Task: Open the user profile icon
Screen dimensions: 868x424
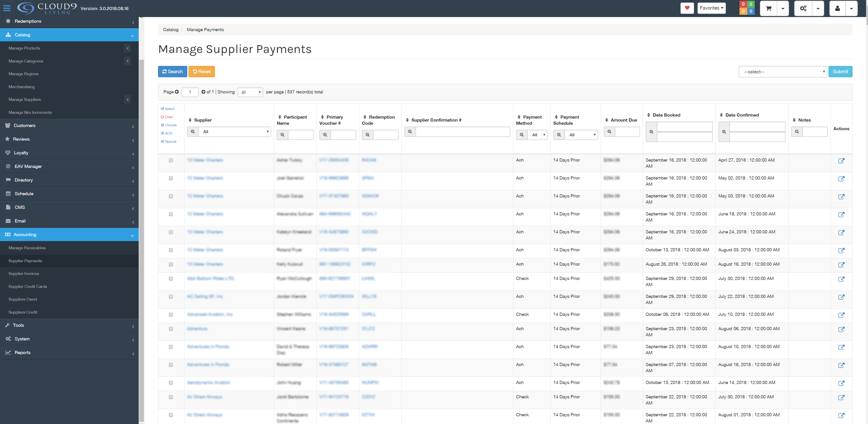Action: tap(837, 8)
